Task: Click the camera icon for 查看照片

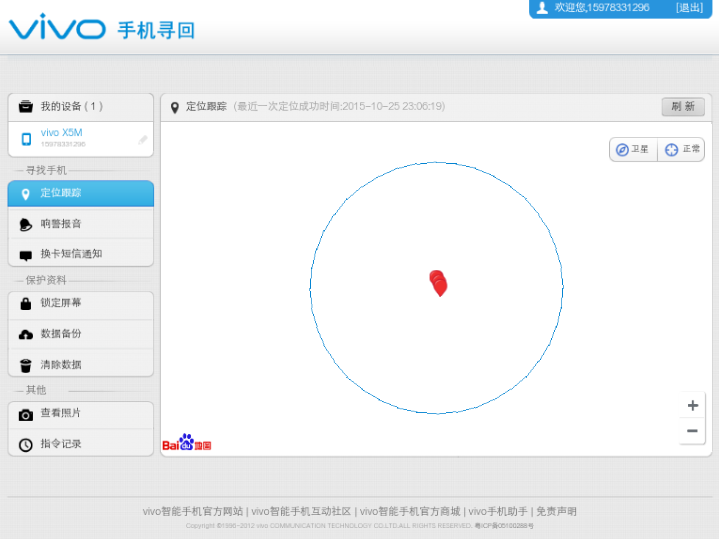Action: point(26,415)
